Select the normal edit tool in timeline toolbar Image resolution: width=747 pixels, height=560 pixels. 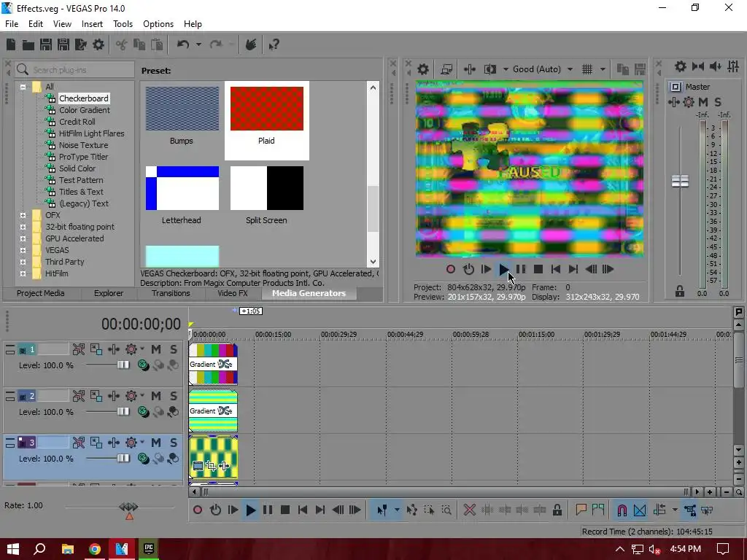click(382, 510)
